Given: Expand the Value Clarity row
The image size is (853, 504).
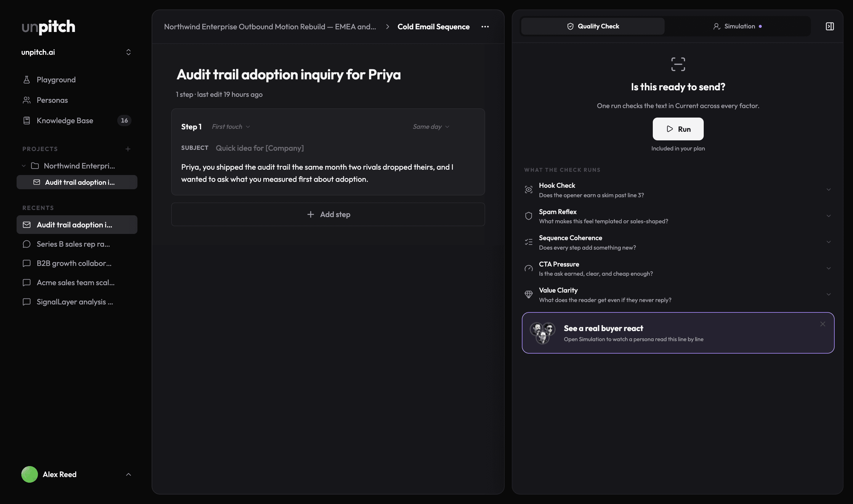Looking at the screenshot, I should pos(678,294).
